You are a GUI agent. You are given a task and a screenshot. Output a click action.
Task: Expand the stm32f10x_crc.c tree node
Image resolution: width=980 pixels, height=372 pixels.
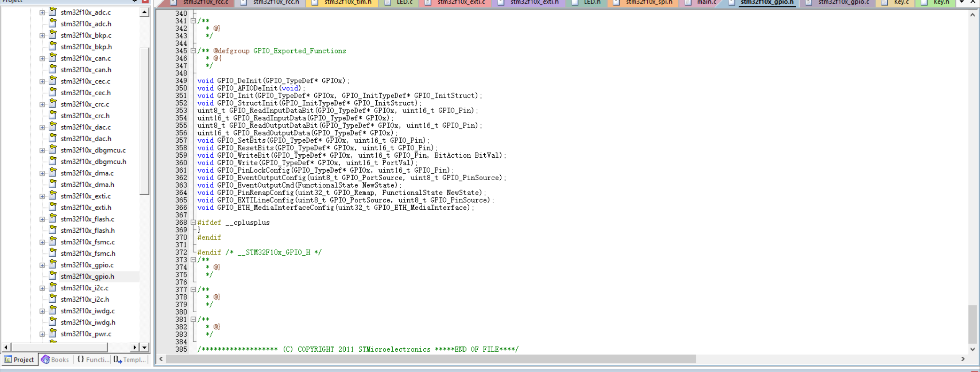click(42, 104)
